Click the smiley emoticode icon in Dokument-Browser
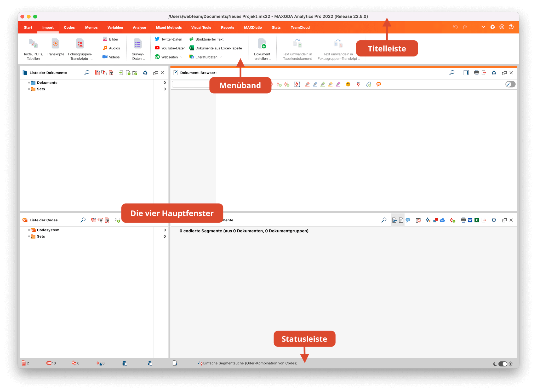The width and height of the screenshot is (537, 392). pyautogui.click(x=348, y=84)
